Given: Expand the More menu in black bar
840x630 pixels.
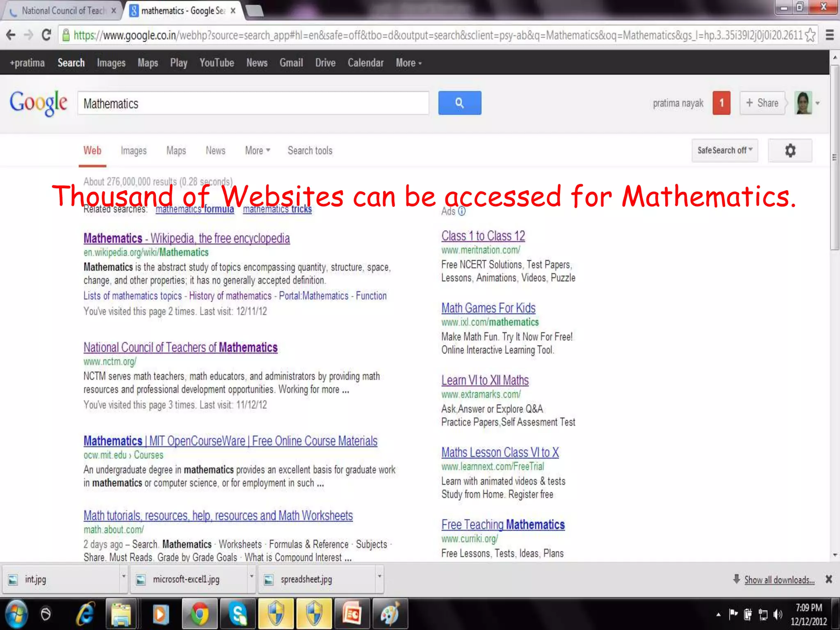Looking at the screenshot, I should click(409, 63).
